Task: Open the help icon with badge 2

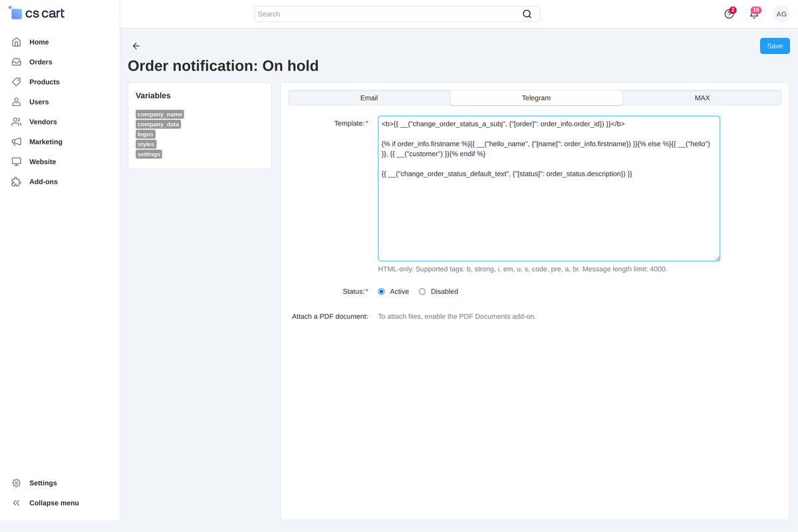Action: point(730,13)
